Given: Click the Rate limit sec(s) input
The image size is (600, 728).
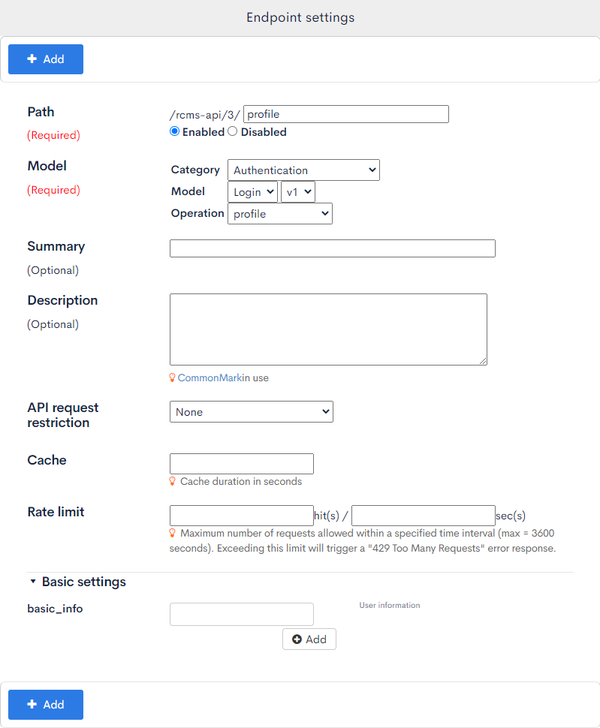Looking at the screenshot, I should [x=423, y=515].
